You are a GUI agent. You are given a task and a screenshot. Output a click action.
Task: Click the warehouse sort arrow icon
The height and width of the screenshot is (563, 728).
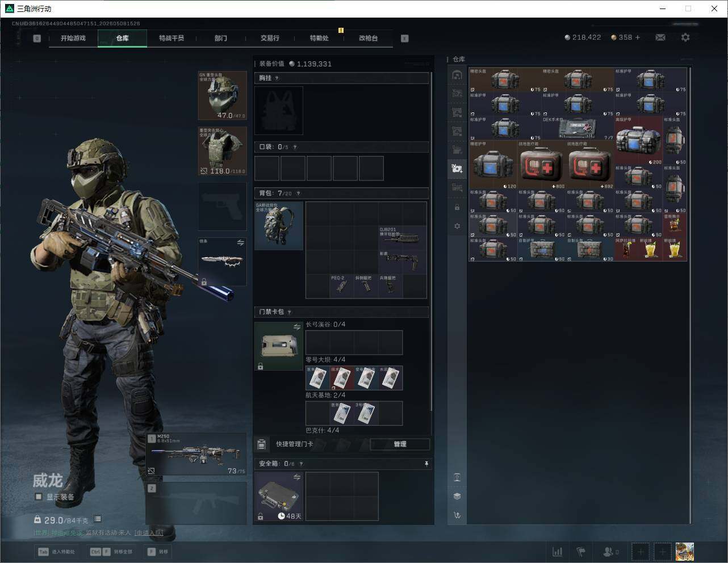pos(457,515)
